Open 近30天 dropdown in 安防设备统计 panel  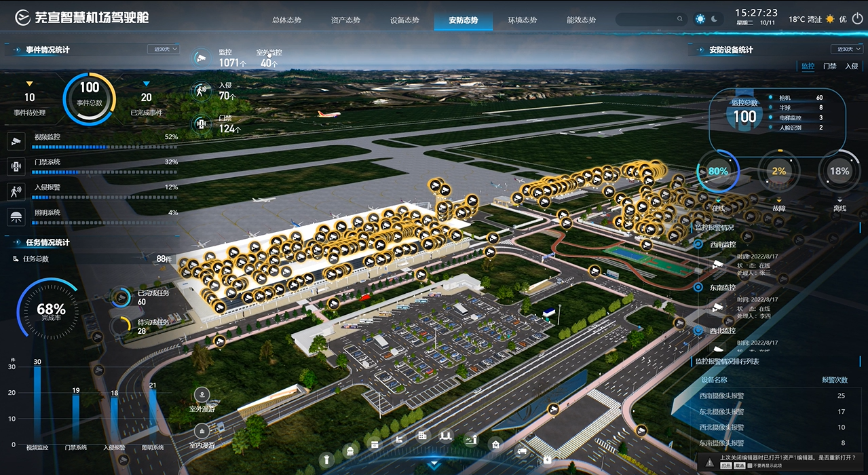[x=846, y=49]
